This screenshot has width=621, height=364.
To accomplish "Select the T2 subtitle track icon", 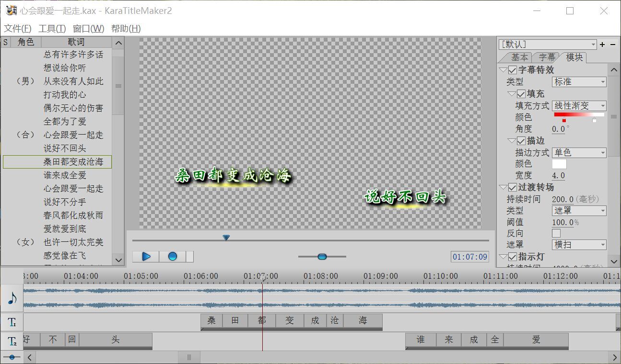I will [x=12, y=341].
